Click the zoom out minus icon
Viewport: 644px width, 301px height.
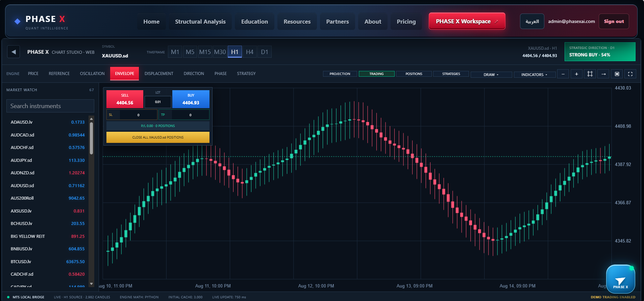tap(563, 74)
